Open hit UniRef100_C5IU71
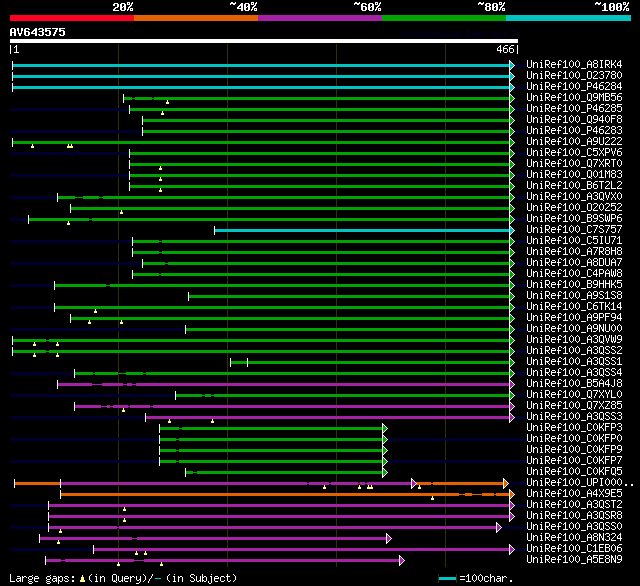The height and width of the screenshot is (586, 640). [x=574, y=241]
